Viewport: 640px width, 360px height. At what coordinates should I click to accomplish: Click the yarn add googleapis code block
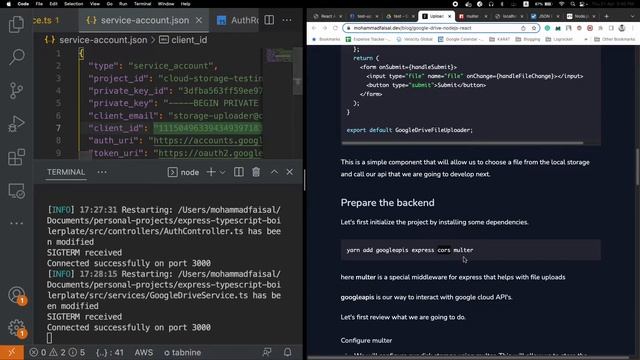click(x=471, y=250)
